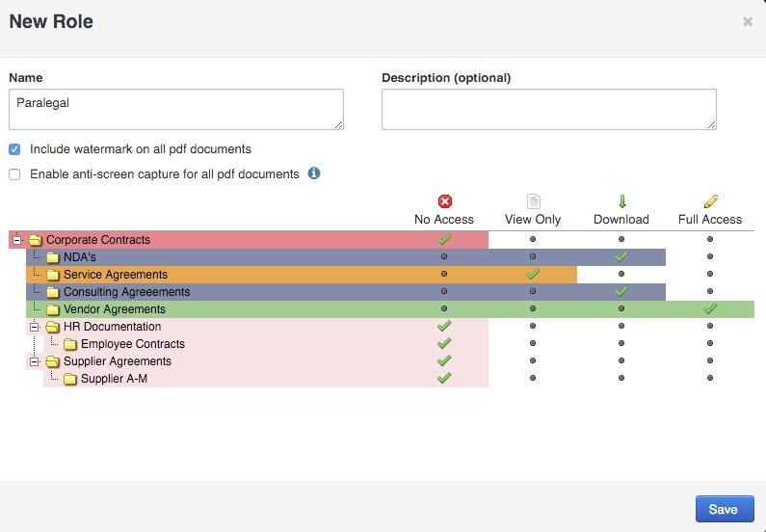Select the NDA's row label

tap(80, 257)
